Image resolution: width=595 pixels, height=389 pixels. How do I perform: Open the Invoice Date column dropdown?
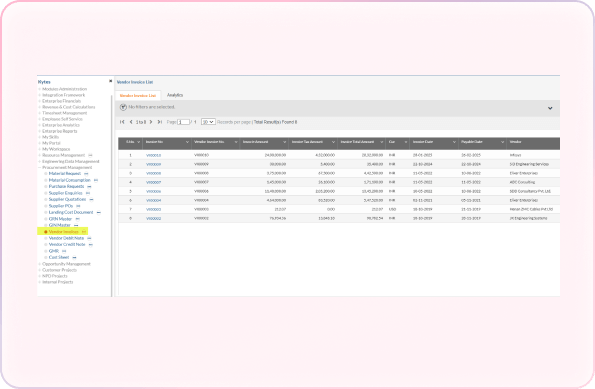coord(454,142)
